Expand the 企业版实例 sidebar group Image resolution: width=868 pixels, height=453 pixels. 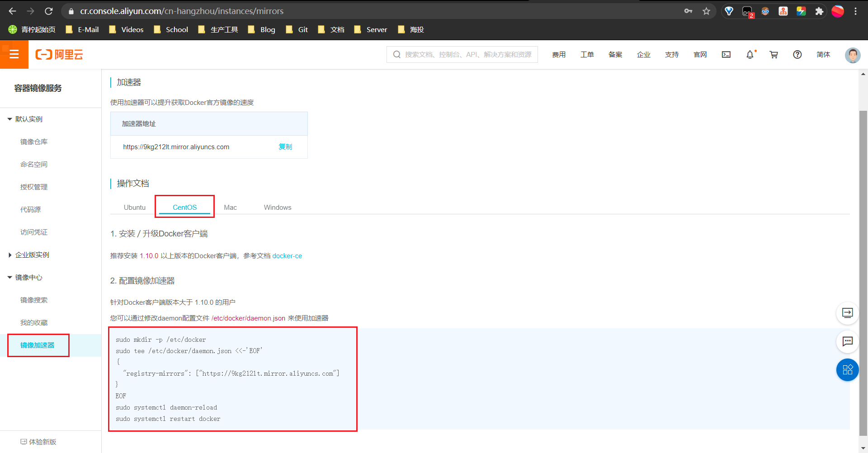pos(29,255)
